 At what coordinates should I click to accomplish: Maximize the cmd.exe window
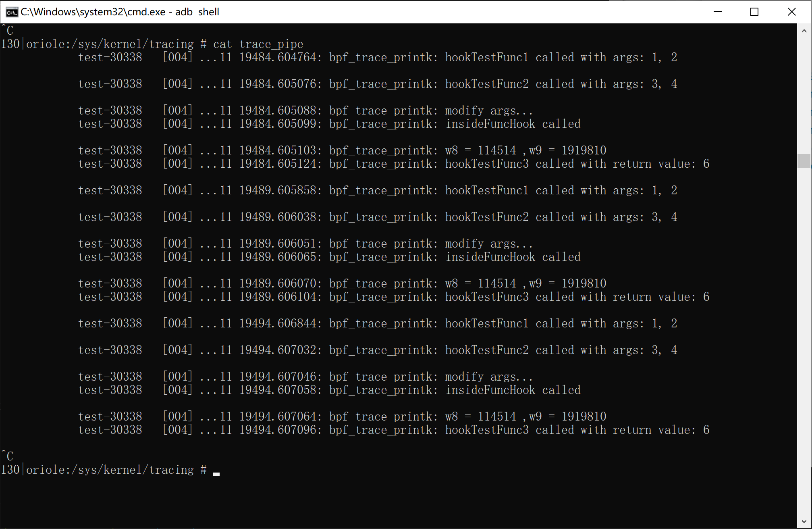(754, 12)
